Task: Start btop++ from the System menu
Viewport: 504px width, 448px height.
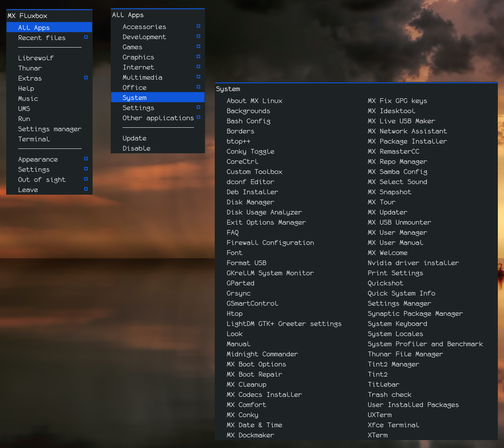Action: (238, 141)
